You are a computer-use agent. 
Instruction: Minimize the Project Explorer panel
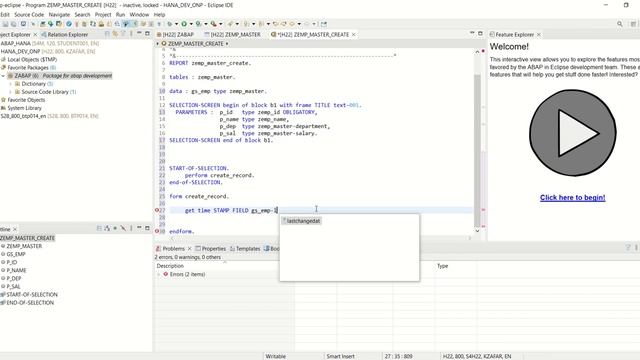[139, 33]
